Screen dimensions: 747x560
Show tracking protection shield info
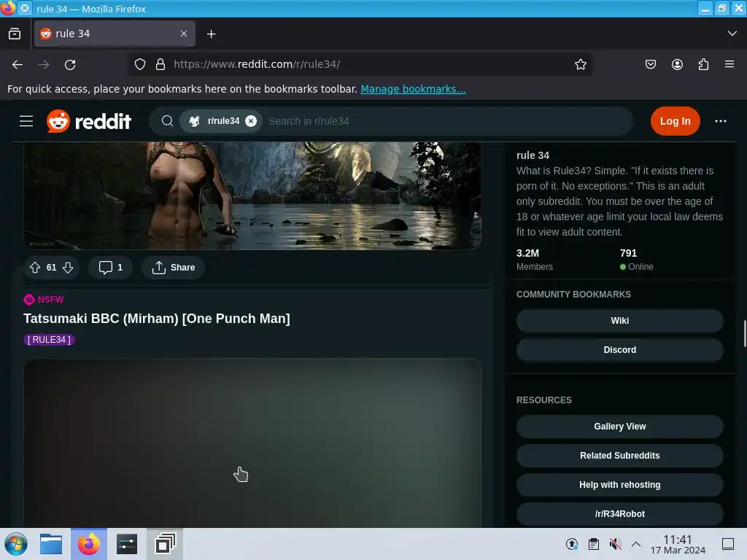click(140, 64)
